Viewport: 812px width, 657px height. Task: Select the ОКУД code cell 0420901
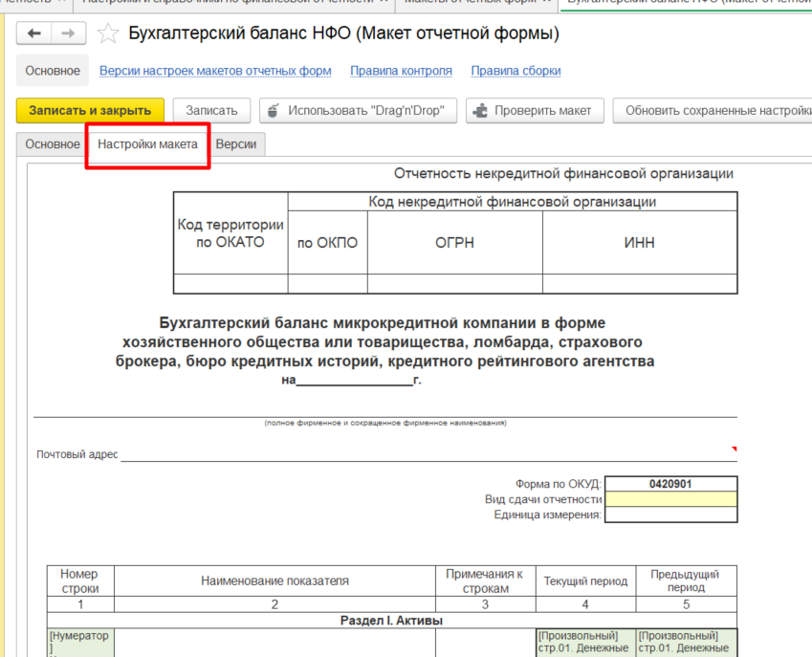pos(670,484)
